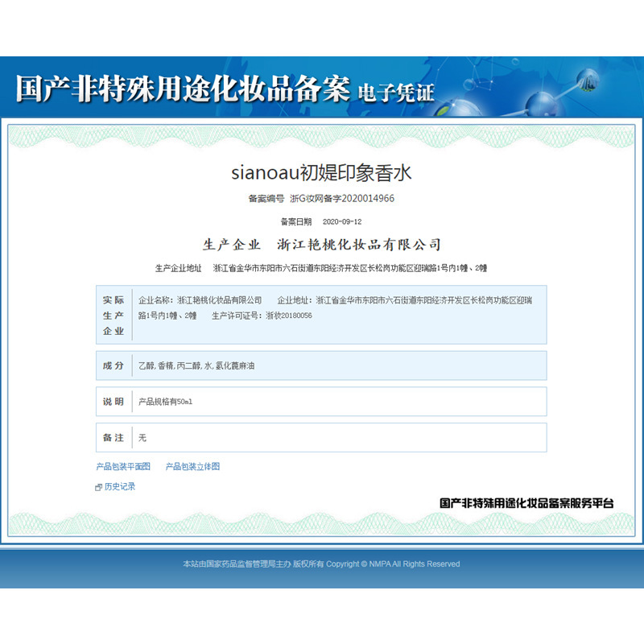Click the text 产品规格有50ml
Image resolution: width=644 pixels, height=644 pixels.
[166, 402]
